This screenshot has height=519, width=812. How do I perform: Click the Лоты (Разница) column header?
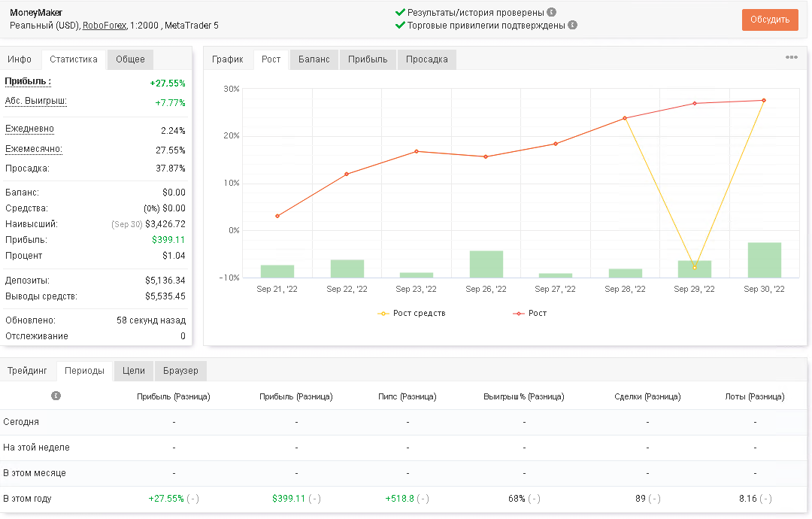[x=755, y=396]
